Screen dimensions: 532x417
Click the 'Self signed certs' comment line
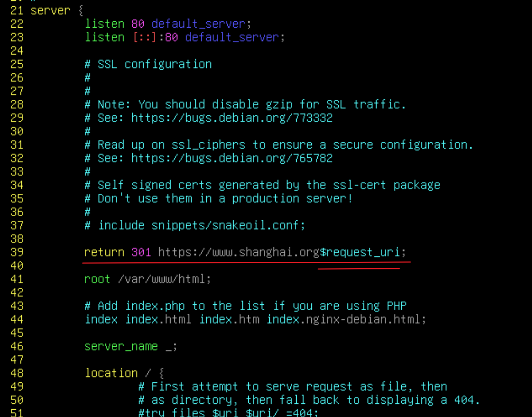(x=263, y=185)
